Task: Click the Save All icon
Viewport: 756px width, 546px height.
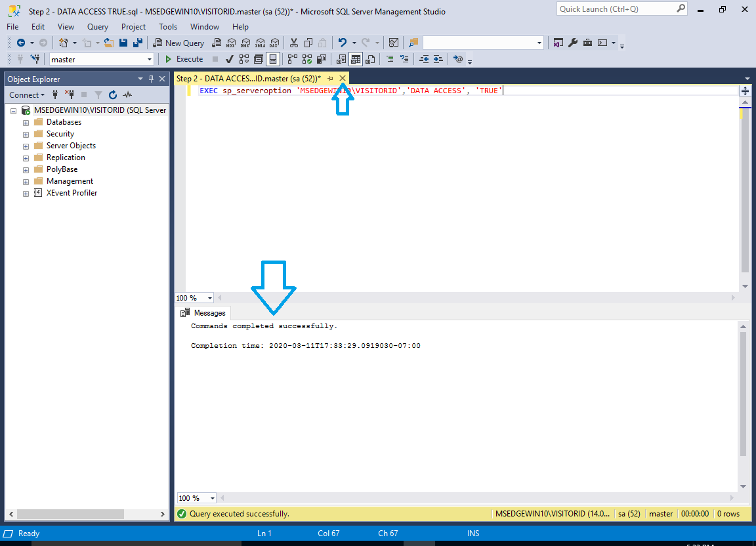Action: coord(138,43)
